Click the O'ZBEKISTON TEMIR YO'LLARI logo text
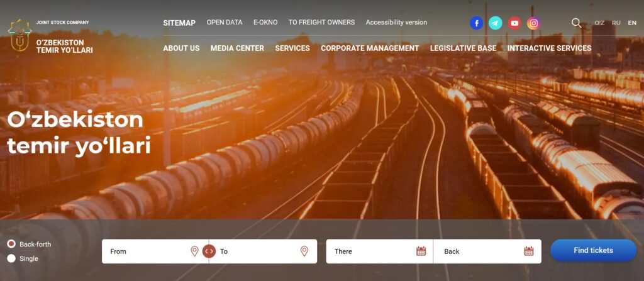The height and width of the screenshot is (281, 644). 65,47
